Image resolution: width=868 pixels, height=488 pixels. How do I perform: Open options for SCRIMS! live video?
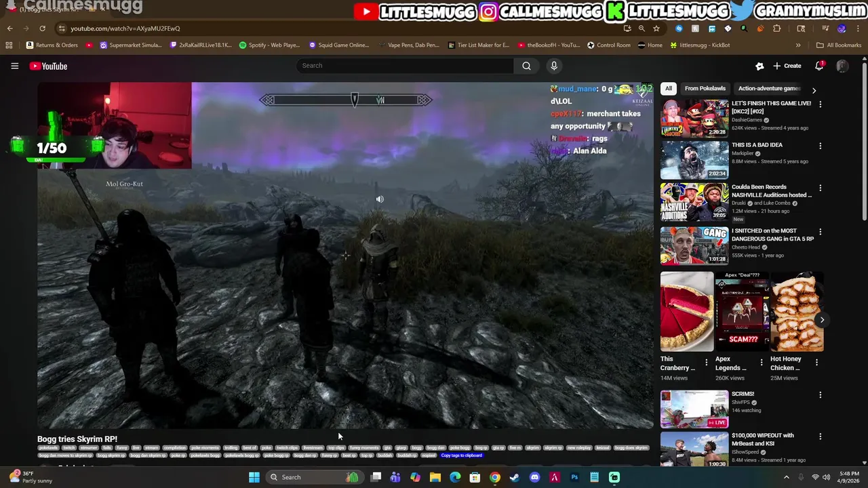click(820, 394)
